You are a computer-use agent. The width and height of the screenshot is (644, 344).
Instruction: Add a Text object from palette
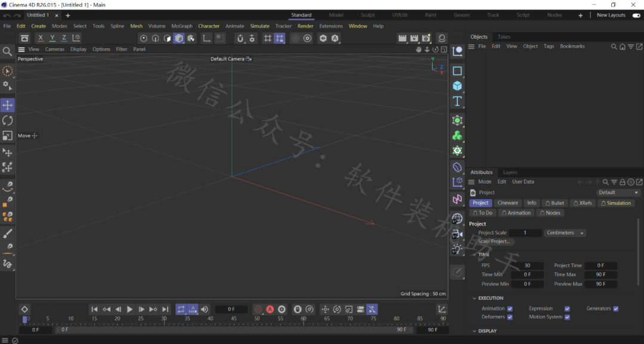coord(457,101)
